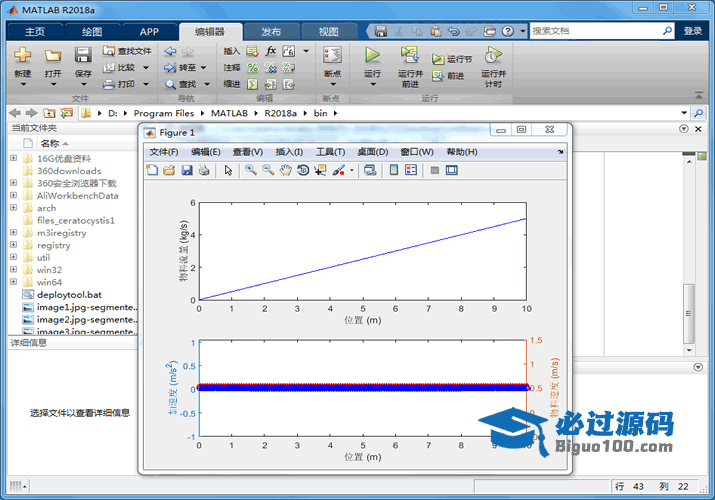Select the Pan hand tool
Screen dimensions: 715x500
pos(285,170)
